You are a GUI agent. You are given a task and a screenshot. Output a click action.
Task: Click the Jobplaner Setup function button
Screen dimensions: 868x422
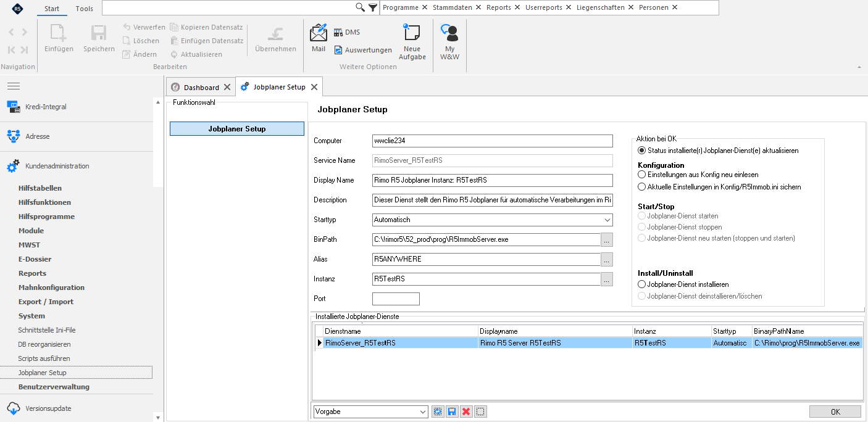click(x=237, y=129)
